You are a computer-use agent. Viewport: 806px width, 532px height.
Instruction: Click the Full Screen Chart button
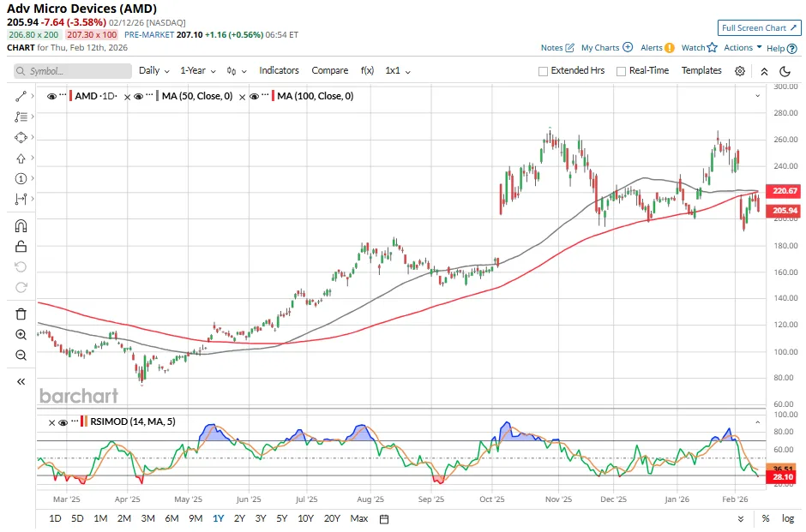[x=759, y=27]
